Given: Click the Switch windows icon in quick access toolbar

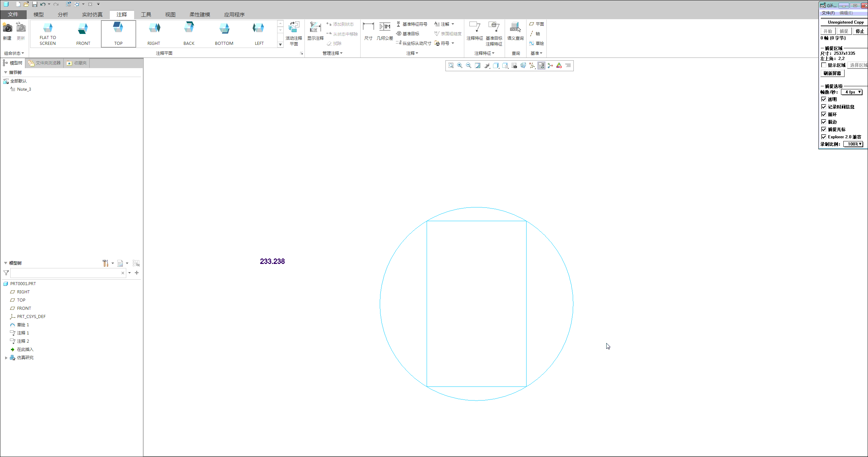Looking at the screenshot, I should 77,4.
